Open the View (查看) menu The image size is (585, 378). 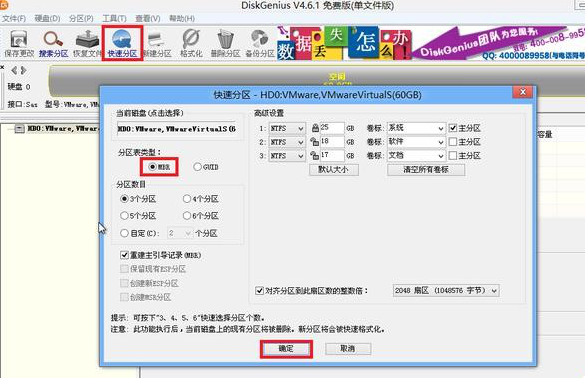(148, 18)
